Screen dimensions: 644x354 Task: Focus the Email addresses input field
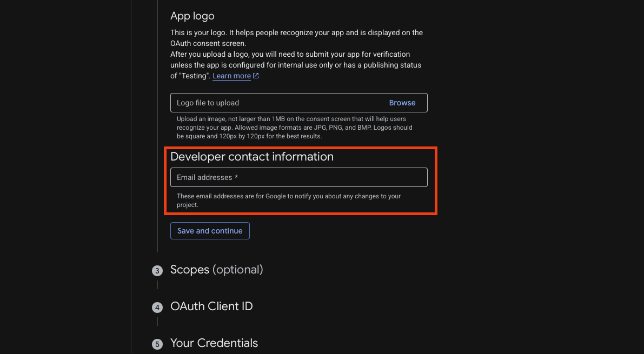298,177
